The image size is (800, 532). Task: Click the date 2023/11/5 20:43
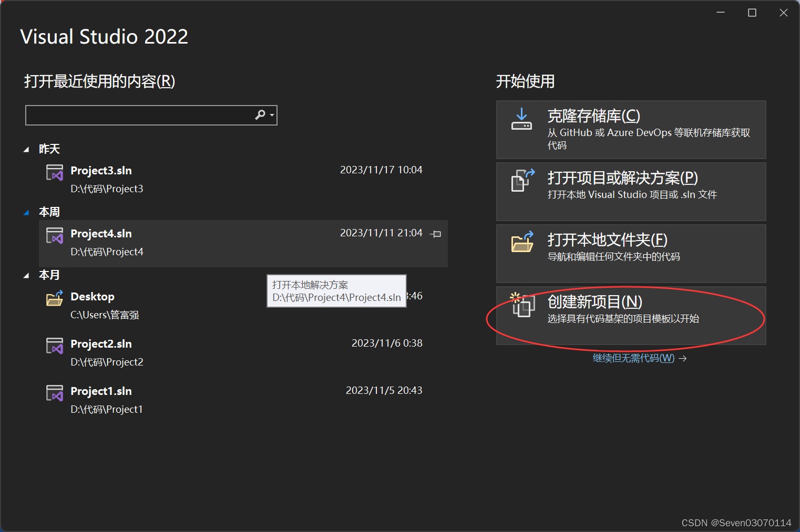tap(384, 390)
